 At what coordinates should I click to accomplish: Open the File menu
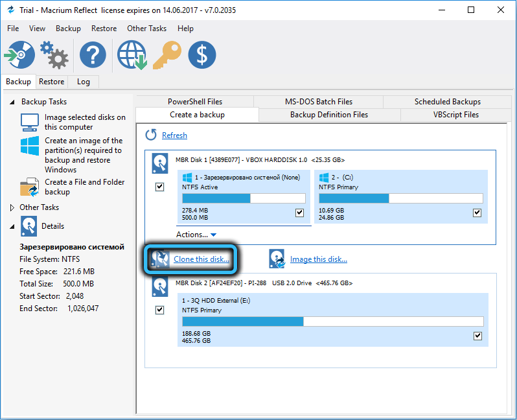13,29
